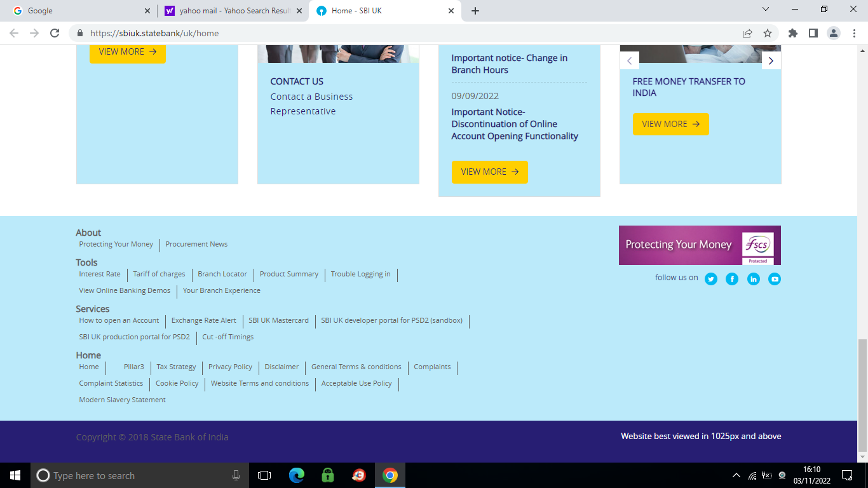Open Product Summary link
Screen dimensions: 868x488
(289, 274)
